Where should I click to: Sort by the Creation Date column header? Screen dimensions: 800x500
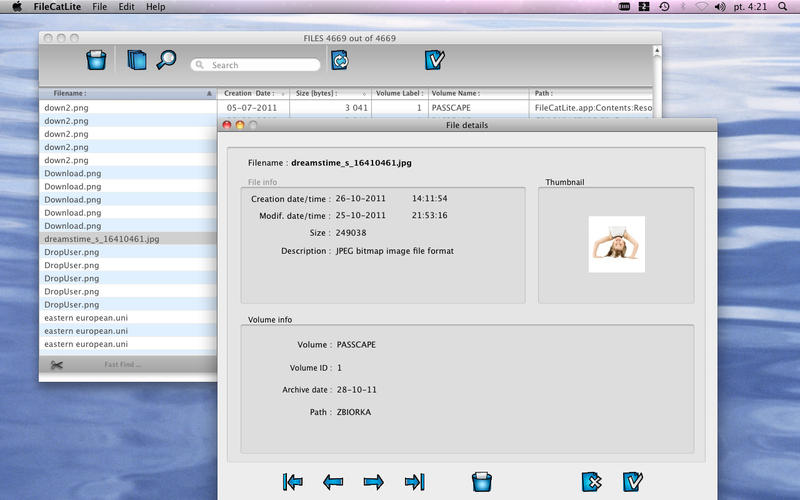(250, 93)
